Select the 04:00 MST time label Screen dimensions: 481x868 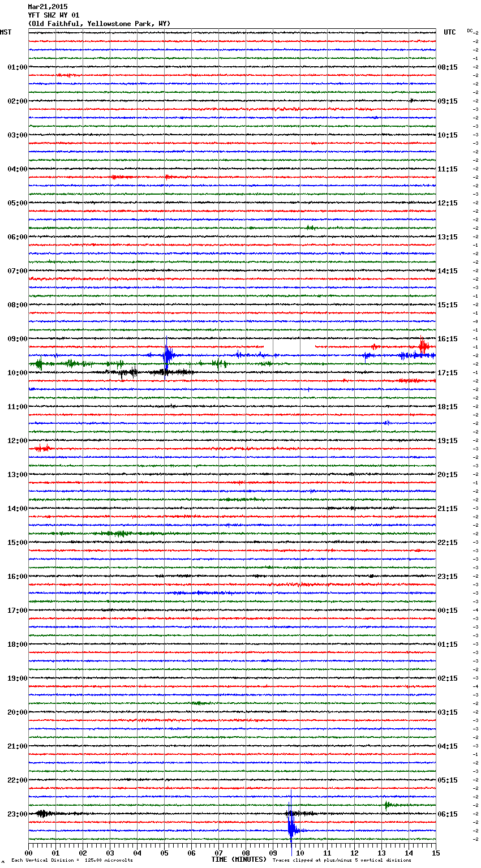coord(18,169)
